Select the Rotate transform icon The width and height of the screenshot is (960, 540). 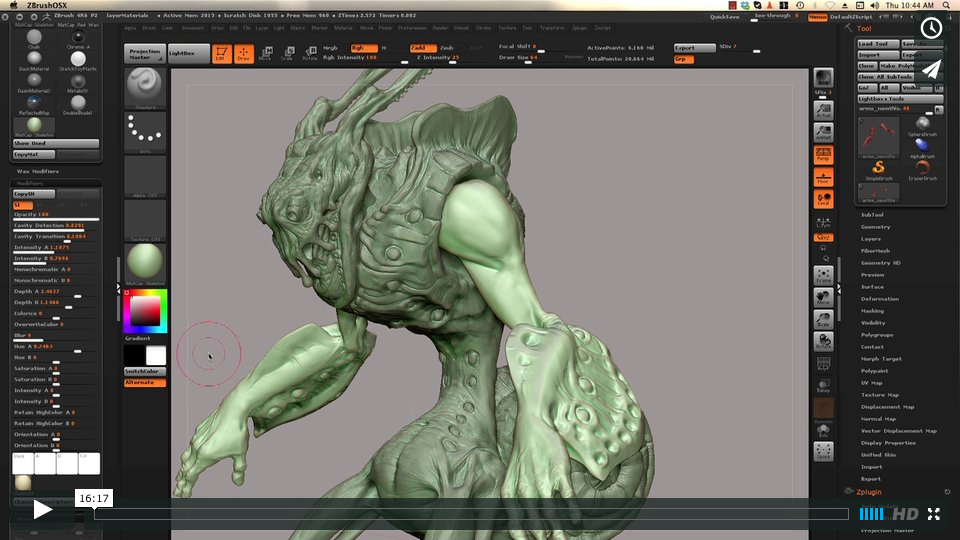coord(310,53)
